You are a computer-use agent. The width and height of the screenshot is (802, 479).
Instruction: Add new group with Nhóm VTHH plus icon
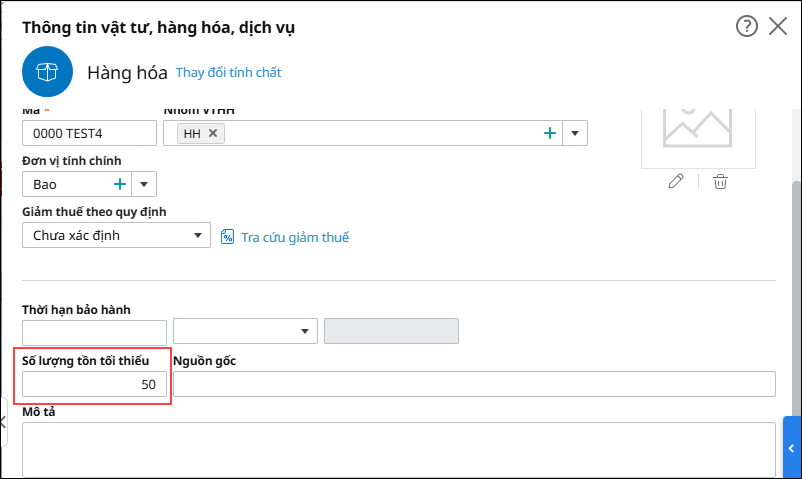549,133
